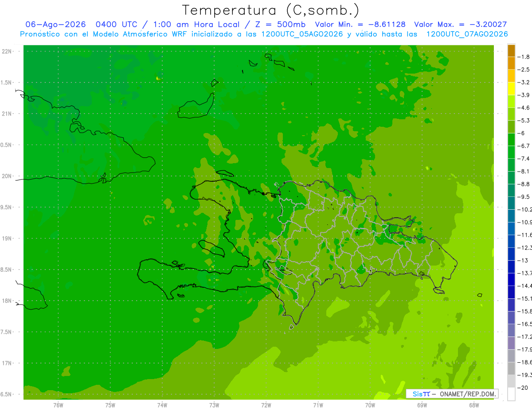
Task: Click the '-3.9' color scale label
Action: (524, 95)
